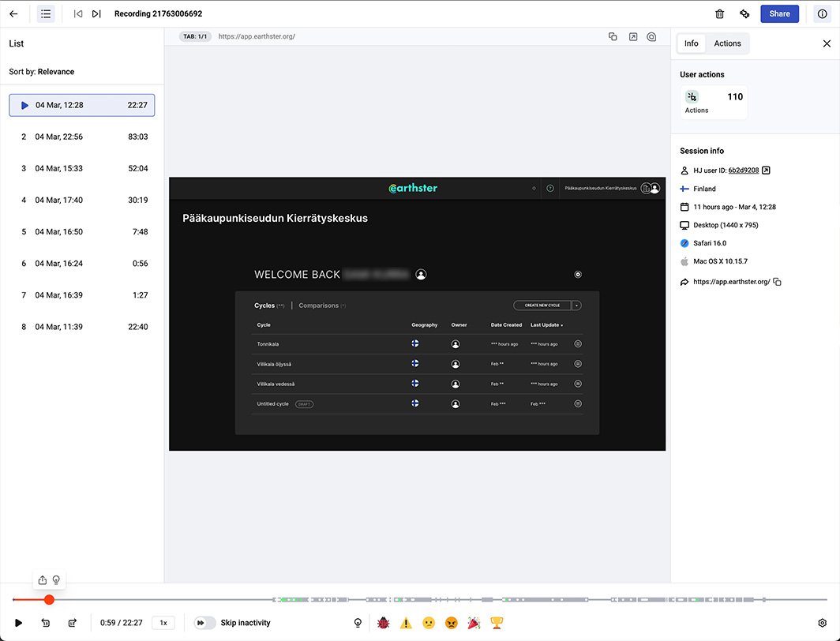Click the comment bubble icon in URL bar
Screen dimensions: 840x641
click(651, 36)
